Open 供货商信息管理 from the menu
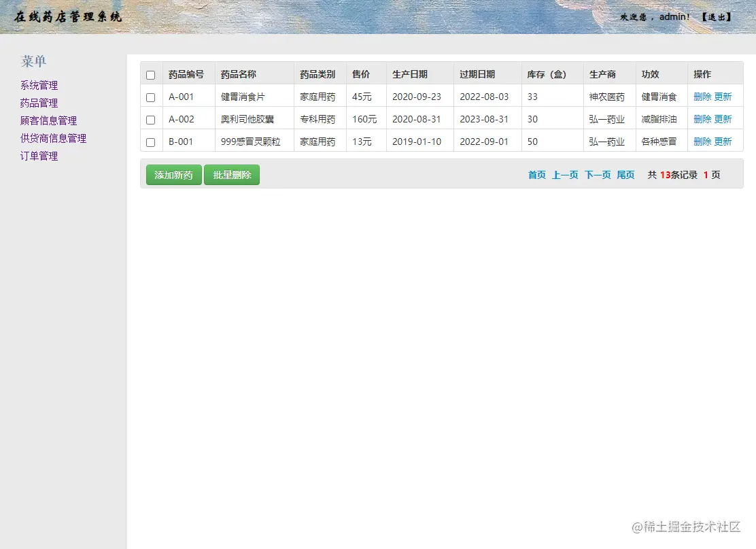The image size is (756, 549). tap(52, 138)
